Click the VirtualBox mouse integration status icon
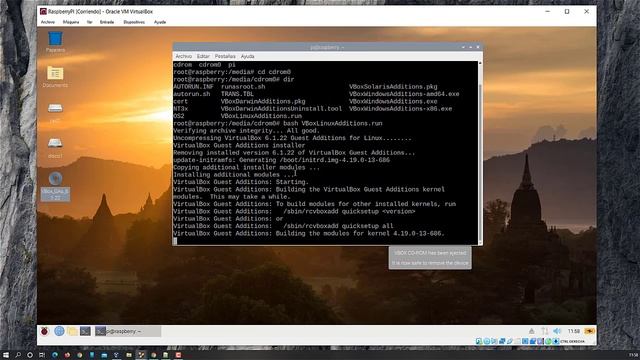 pyautogui.click(x=548, y=341)
